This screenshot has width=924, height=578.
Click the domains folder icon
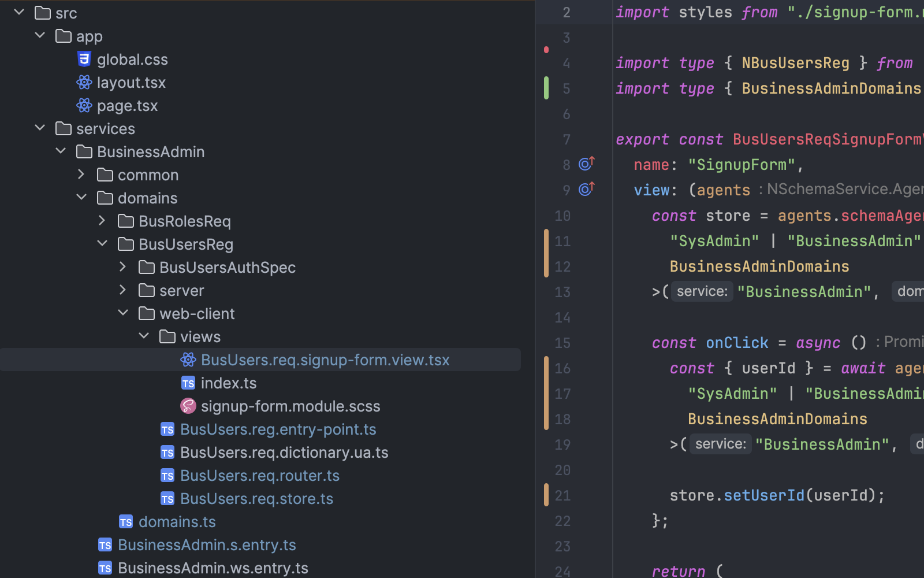tap(105, 198)
